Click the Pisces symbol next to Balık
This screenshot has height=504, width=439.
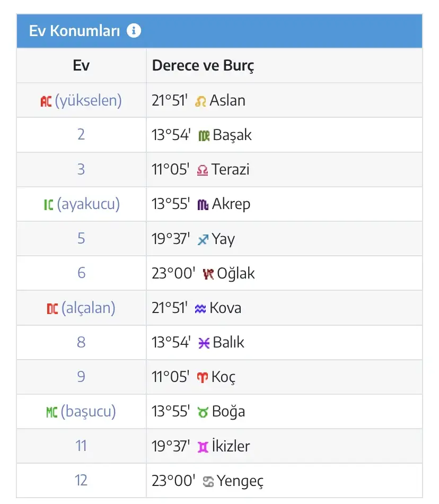coord(204,343)
